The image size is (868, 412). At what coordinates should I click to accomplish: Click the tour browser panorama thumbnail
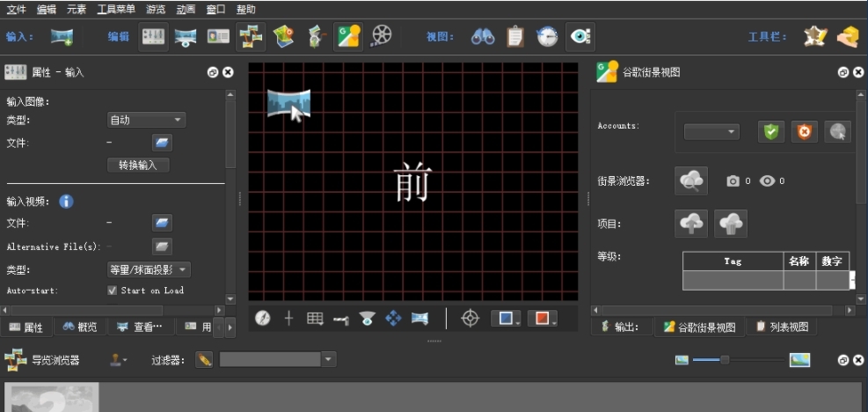click(x=52, y=397)
